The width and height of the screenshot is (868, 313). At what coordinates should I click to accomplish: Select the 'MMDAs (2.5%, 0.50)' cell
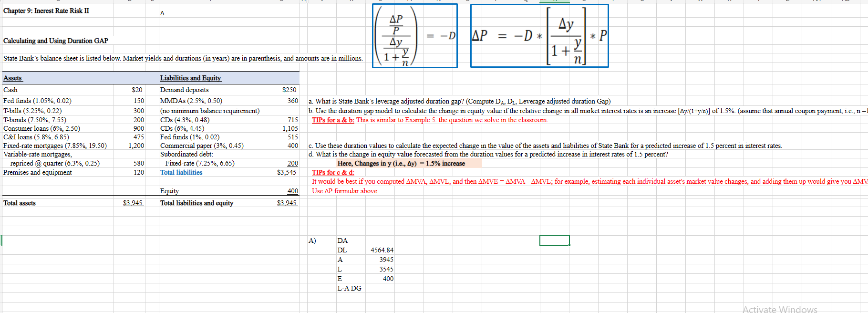191,101
